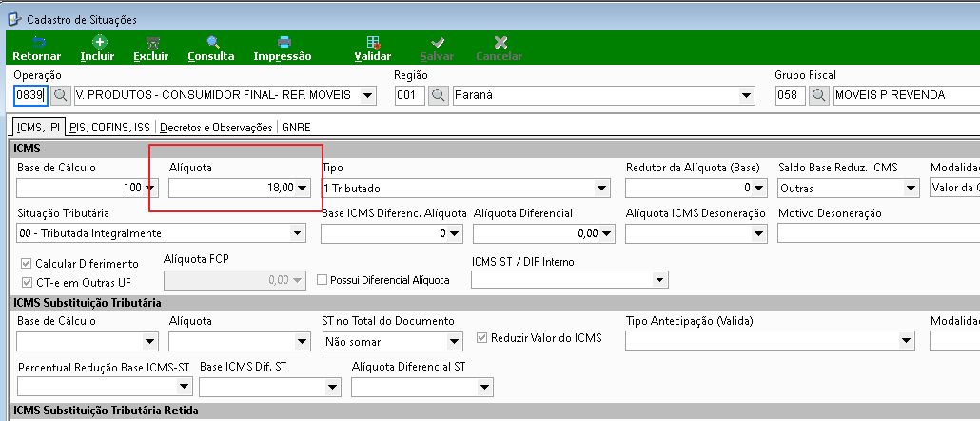Screen dimensions: 980x421
Task: Open Alíquota ICMS Desoneração dropdown
Action: (x=759, y=233)
